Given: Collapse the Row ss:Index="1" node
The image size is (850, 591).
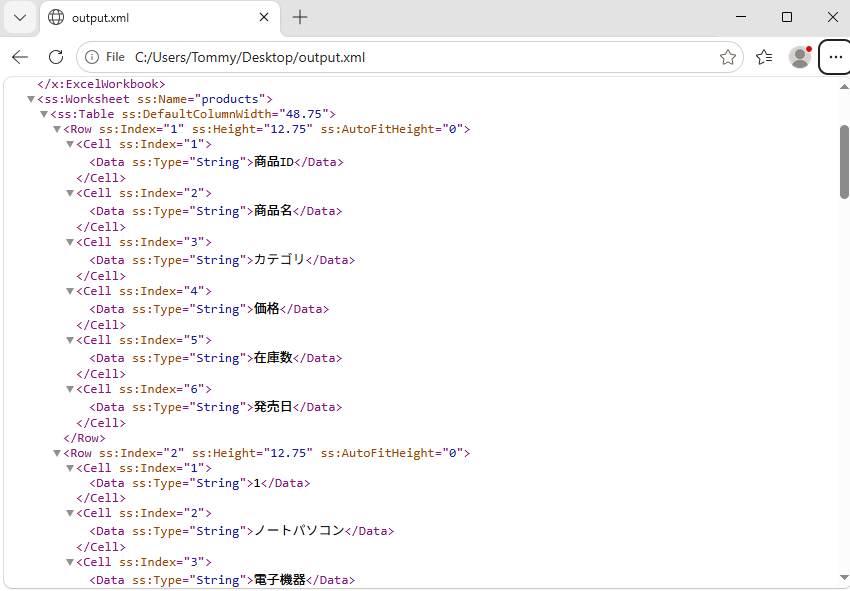Looking at the screenshot, I should tap(57, 130).
